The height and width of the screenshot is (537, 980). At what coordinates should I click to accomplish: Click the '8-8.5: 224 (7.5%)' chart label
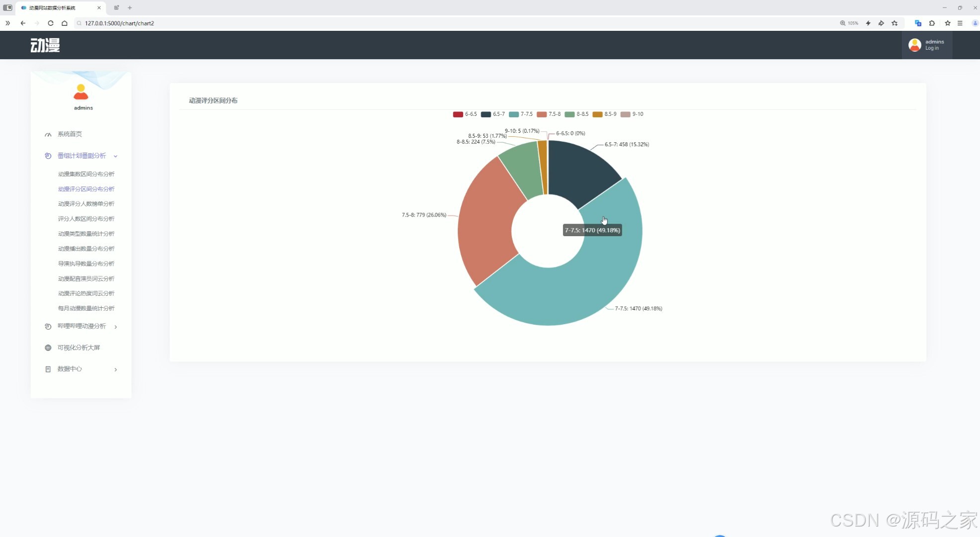(476, 142)
